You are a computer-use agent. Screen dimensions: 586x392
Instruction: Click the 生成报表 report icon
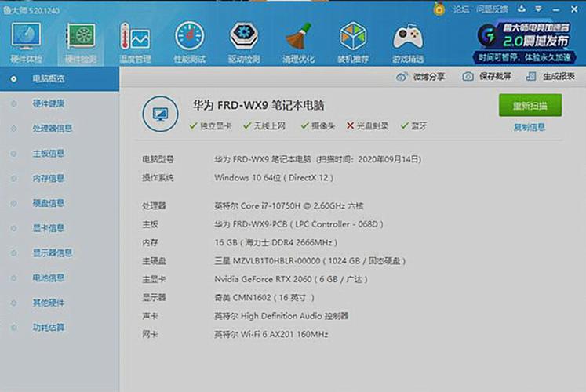531,77
